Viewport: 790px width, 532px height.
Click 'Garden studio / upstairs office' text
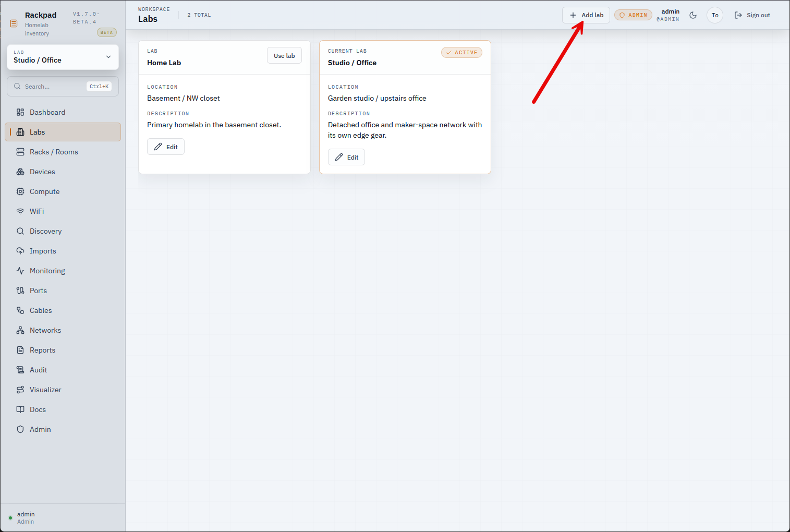[x=377, y=98]
